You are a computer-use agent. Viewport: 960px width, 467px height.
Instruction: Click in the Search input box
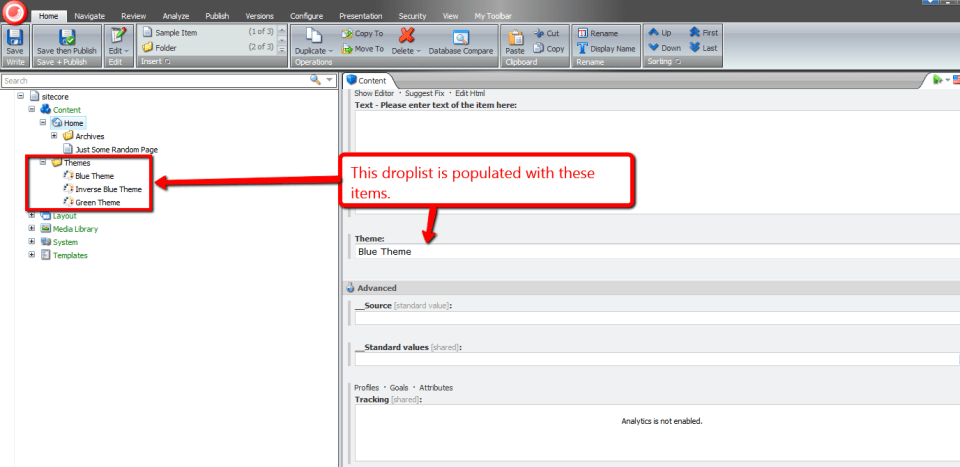pos(150,80)
